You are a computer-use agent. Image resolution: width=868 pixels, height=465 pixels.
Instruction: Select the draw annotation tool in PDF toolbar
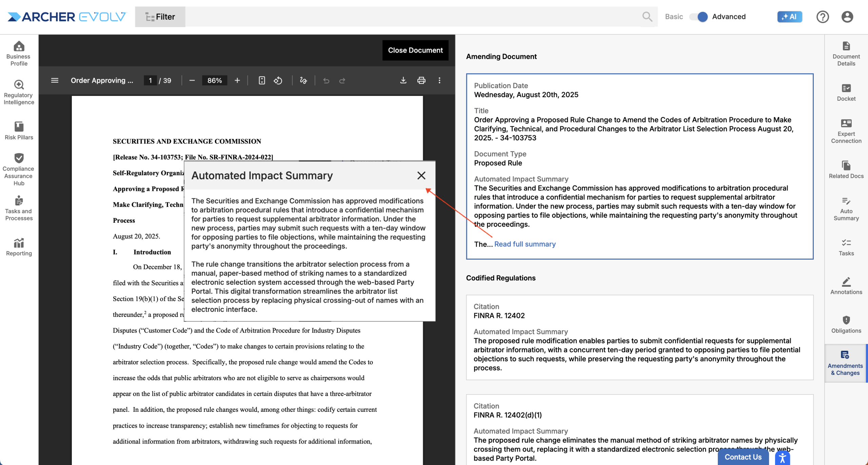click(303, 80)
